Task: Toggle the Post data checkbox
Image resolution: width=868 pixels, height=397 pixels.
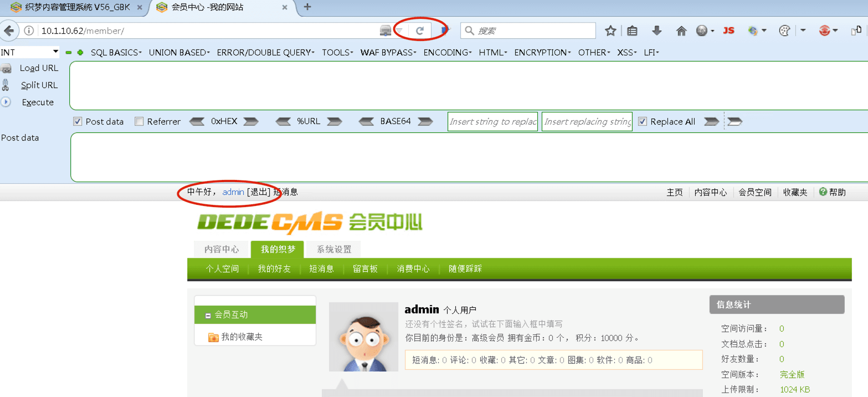Action: point(78,121)
